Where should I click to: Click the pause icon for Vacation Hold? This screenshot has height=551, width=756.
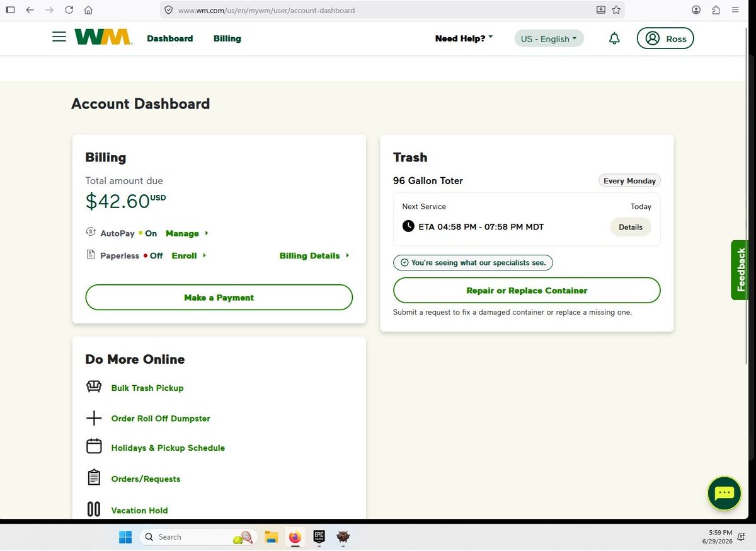94,509
